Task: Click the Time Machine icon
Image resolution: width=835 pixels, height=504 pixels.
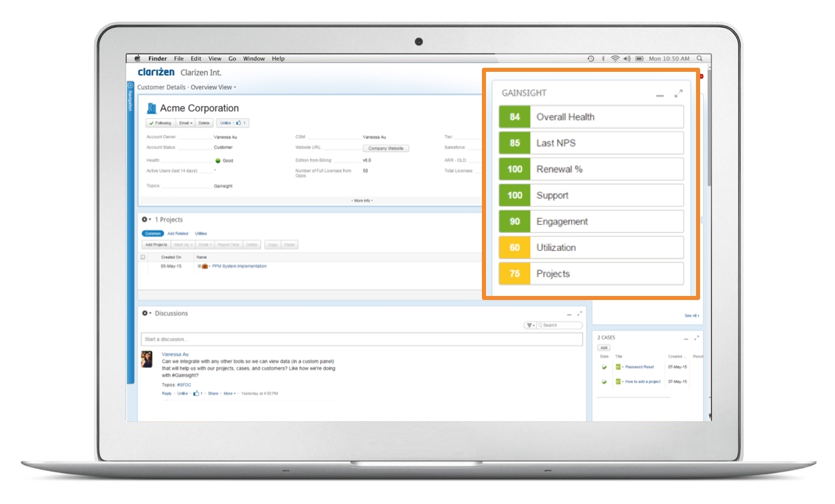Action: (591, 59)
